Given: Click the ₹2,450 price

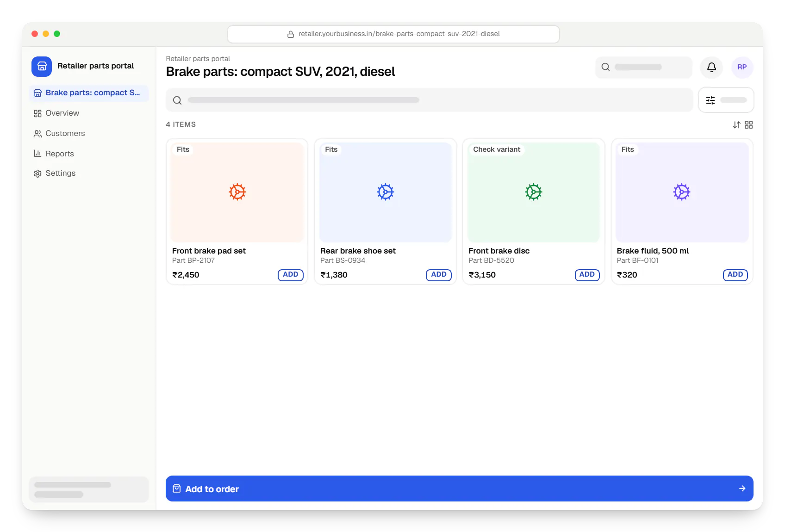Looking at the screenshot, I should (186, 275).
